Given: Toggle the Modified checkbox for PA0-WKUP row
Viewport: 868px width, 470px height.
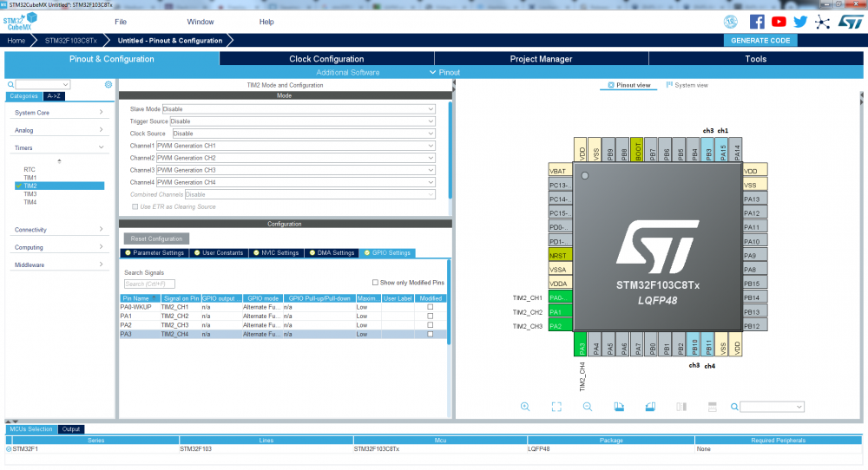Looking at the screenshot, I should click(430, 306).
